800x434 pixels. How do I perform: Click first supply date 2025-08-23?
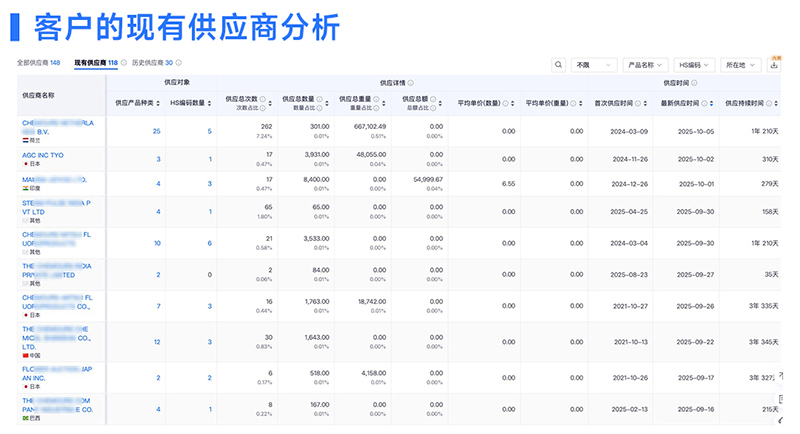(x=629, y=274)
